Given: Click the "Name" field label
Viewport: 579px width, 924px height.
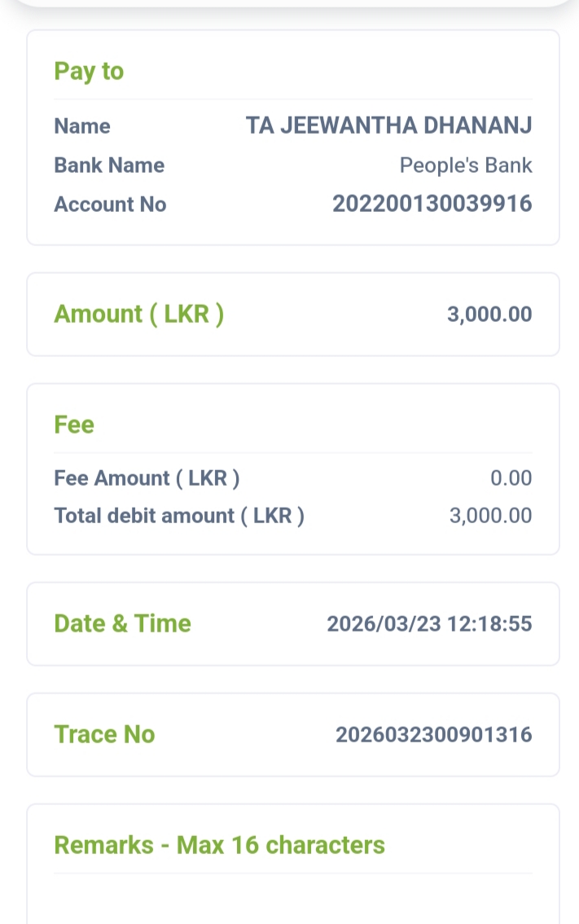Looking at the screenshot, I should [82, 126].
